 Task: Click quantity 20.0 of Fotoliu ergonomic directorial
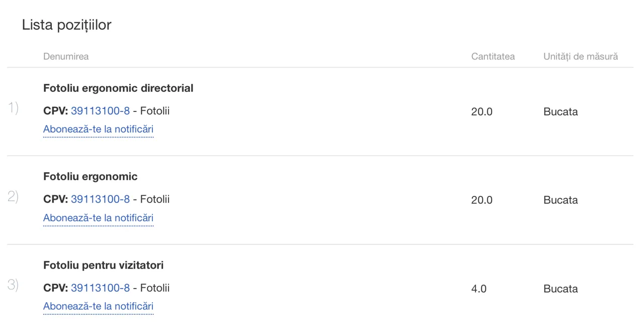click(x=482, y=112)
